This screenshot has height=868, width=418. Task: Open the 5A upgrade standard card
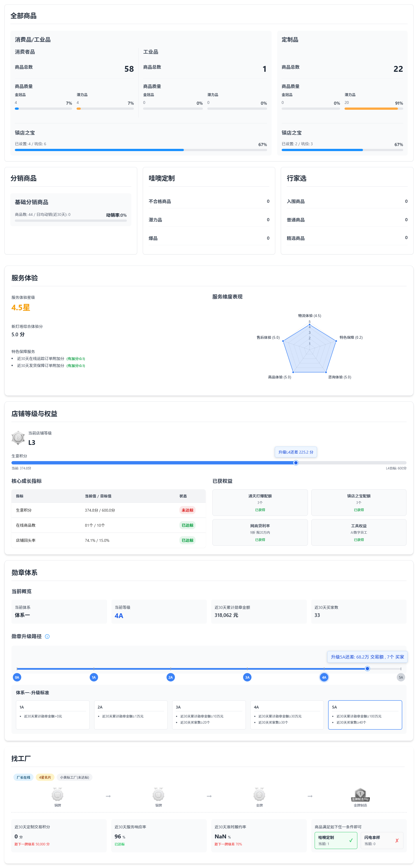click(365, 715)
